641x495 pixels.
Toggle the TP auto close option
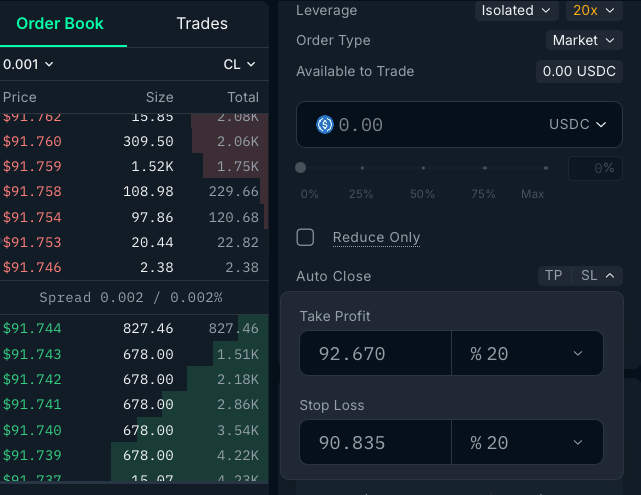coord(554,275)
